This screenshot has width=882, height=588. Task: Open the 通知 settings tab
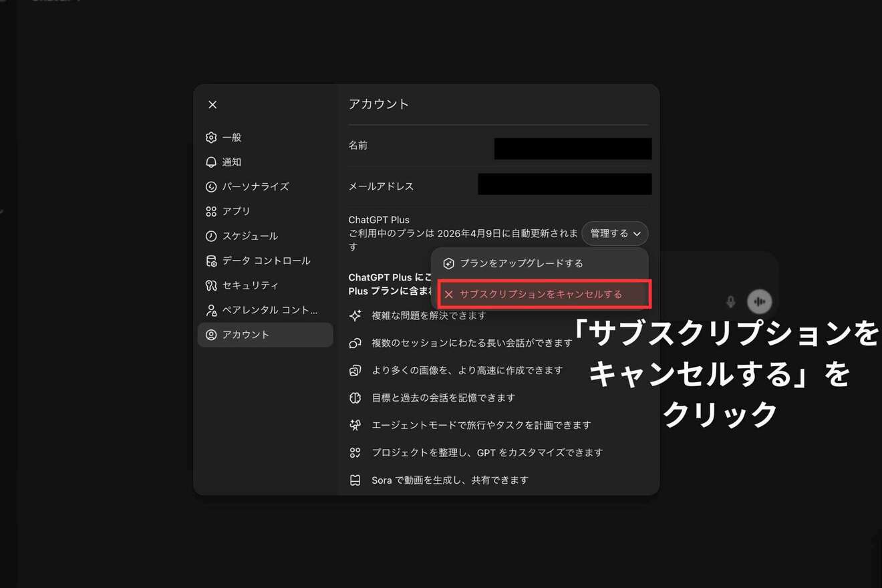(265, 162)
